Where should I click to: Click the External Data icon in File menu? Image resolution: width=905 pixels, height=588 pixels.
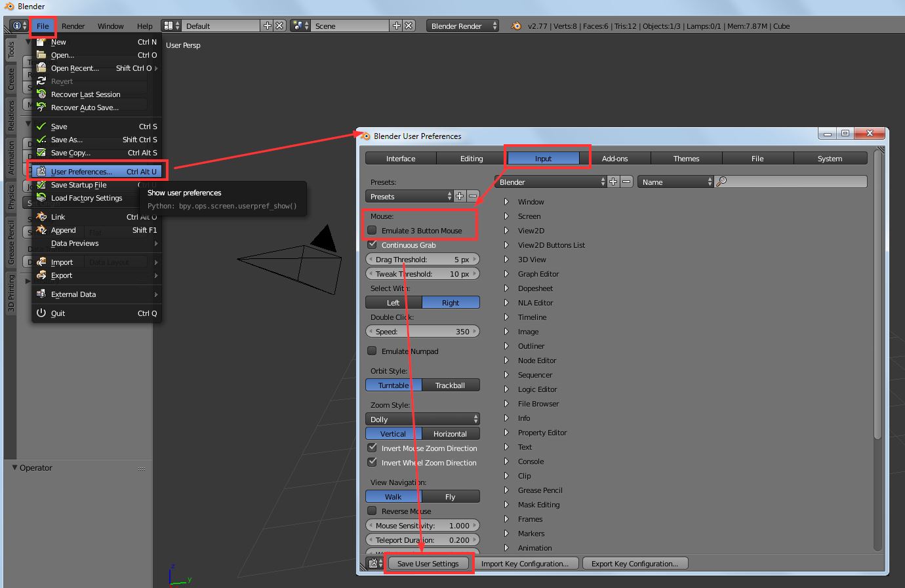pyautogui.click(x=41, y=294)
